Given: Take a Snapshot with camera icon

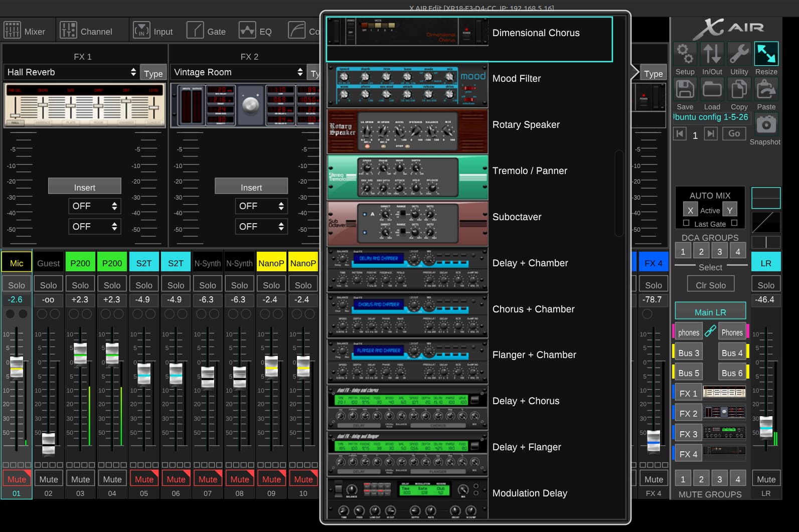Looking at the screenshot, I should (x=765, y=124).
